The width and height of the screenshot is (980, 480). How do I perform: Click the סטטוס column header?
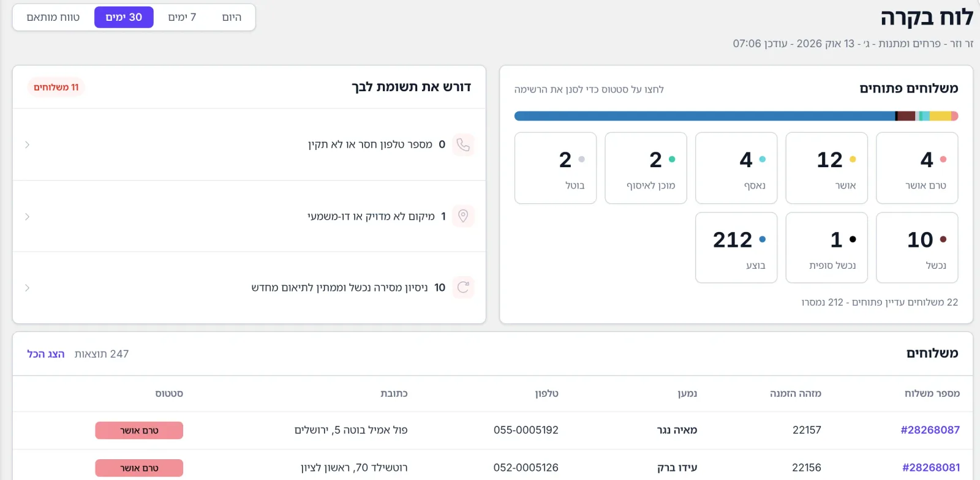[x=169, y=394]
